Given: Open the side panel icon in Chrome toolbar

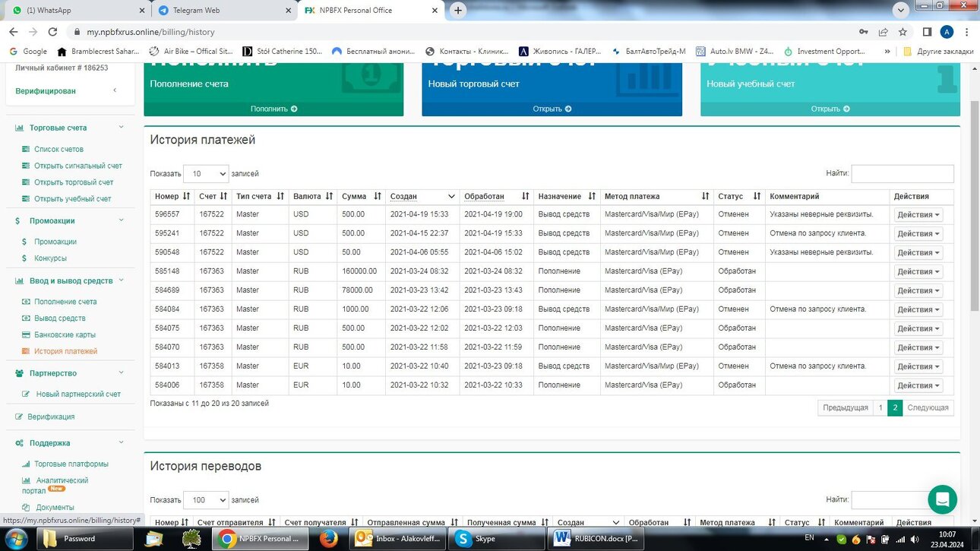Looking at the screenshot, I should [927, 32].
